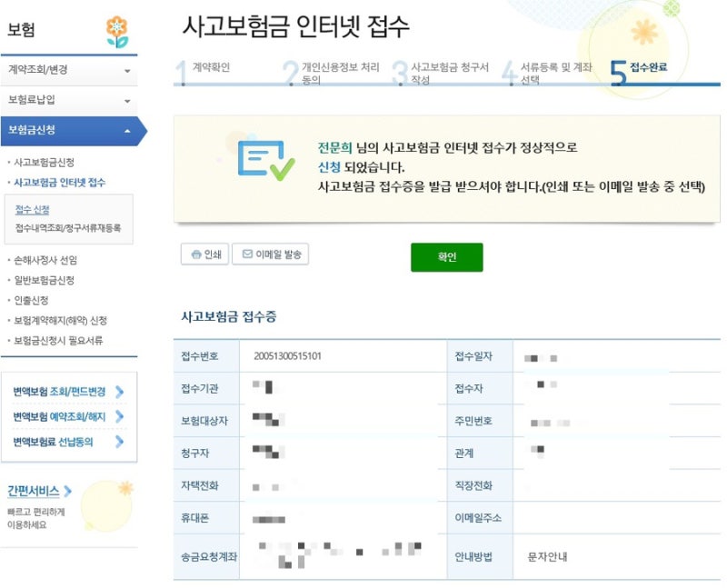
Task: Go to step 4 서류등록 및 계좌 선택
Action: pos(548,73)
